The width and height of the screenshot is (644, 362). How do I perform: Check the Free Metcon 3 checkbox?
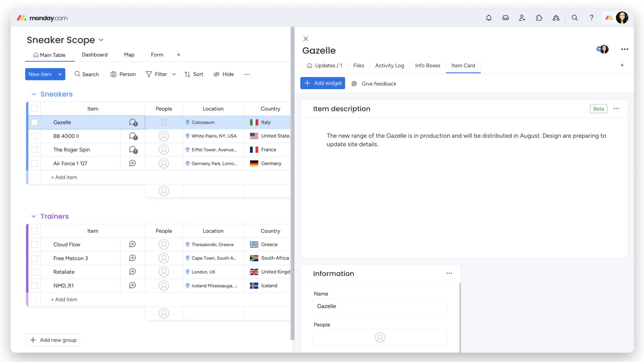[34, 258]
